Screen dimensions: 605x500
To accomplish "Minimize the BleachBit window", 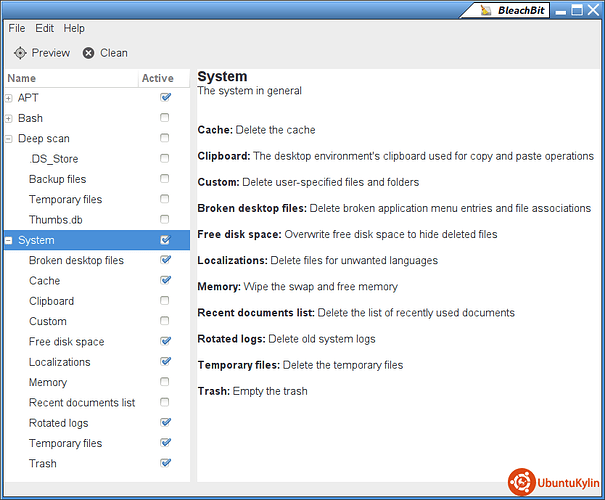I will click(x=563, y=11).
